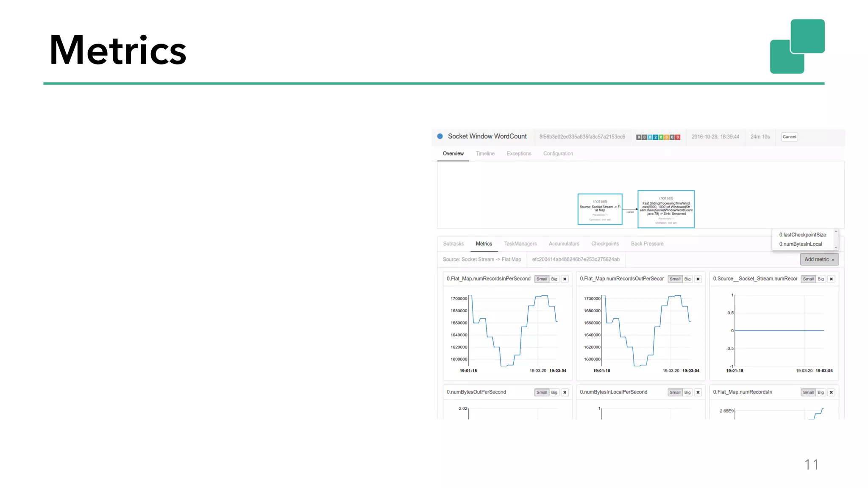Remove the Flat_Map.numRecordsOutPerSecond chart
868x488 pixels.
click(698, 279)
